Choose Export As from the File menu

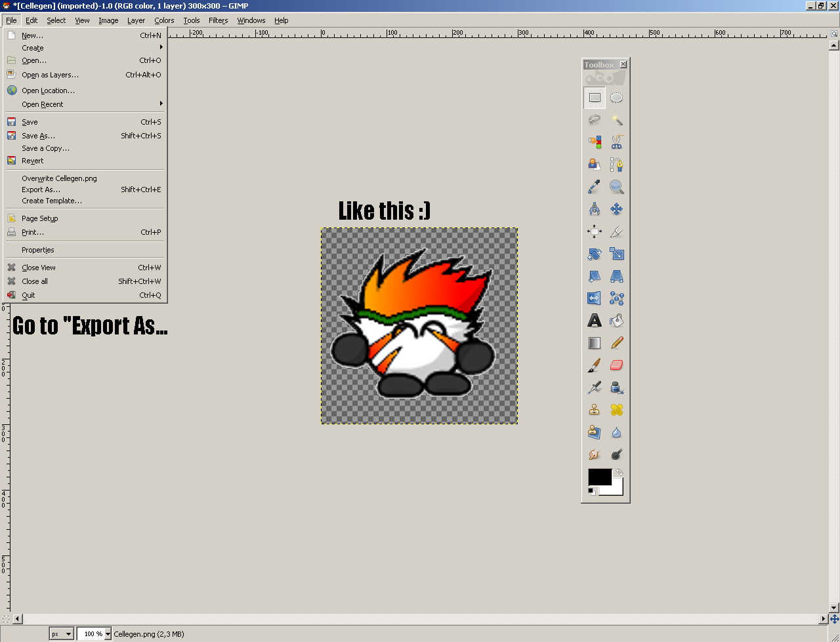pyautogui.click(x=41, y=190)
